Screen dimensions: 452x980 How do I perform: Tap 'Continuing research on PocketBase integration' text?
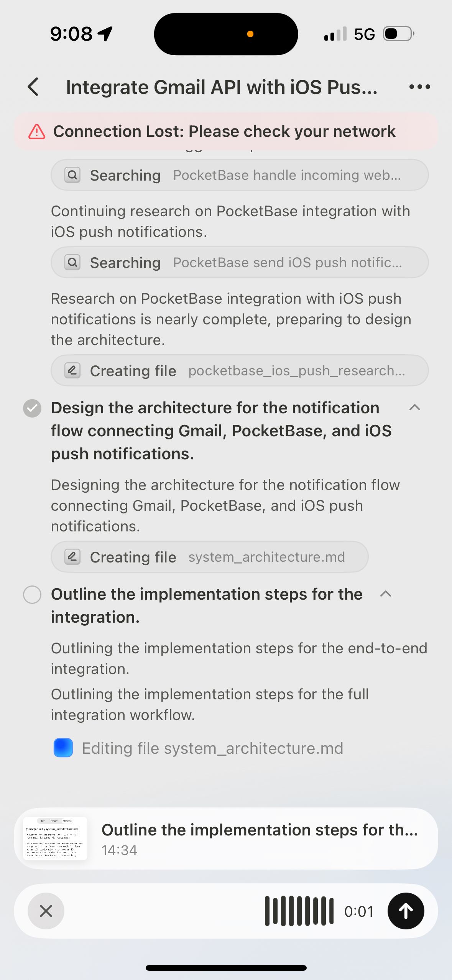pos(230,222)
